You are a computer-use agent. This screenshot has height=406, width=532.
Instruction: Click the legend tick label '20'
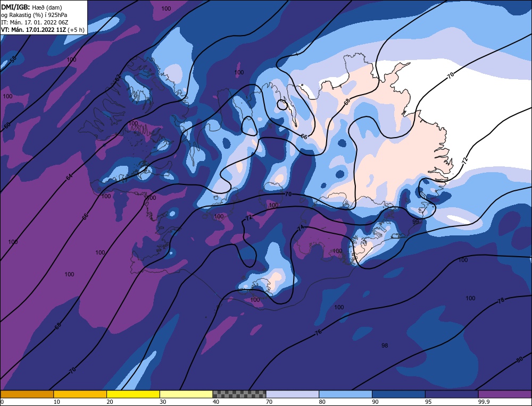[110, 402]
